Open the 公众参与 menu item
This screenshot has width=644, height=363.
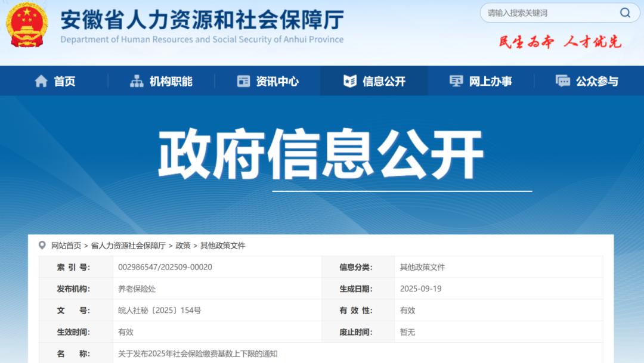click(x=597, y=82)
